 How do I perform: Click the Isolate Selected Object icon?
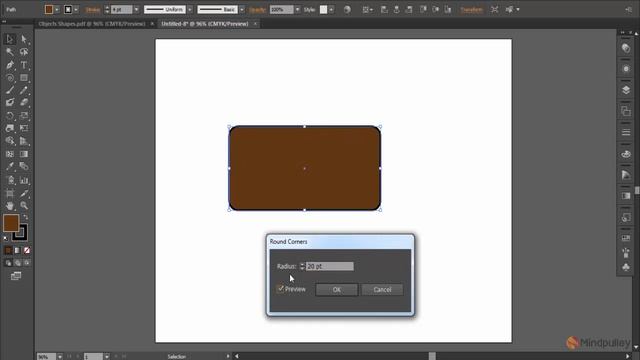(494, 9)
